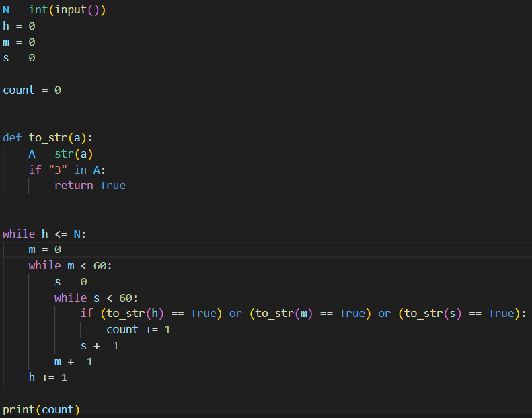Click the top-level "m = 0" assignment above "s = 0"
This screenshot has height=418, width=532.
click(19, 42)
